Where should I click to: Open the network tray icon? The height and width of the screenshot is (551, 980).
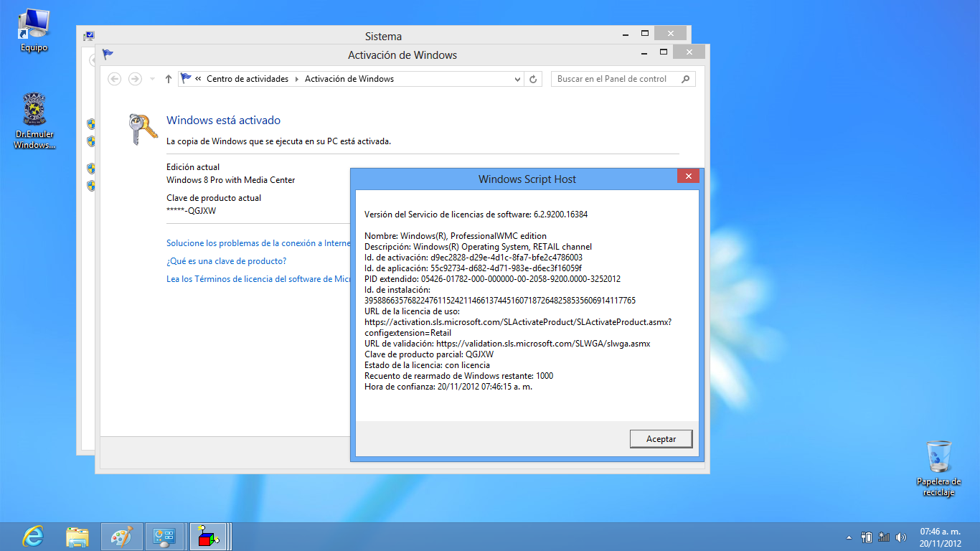[884, 537]
